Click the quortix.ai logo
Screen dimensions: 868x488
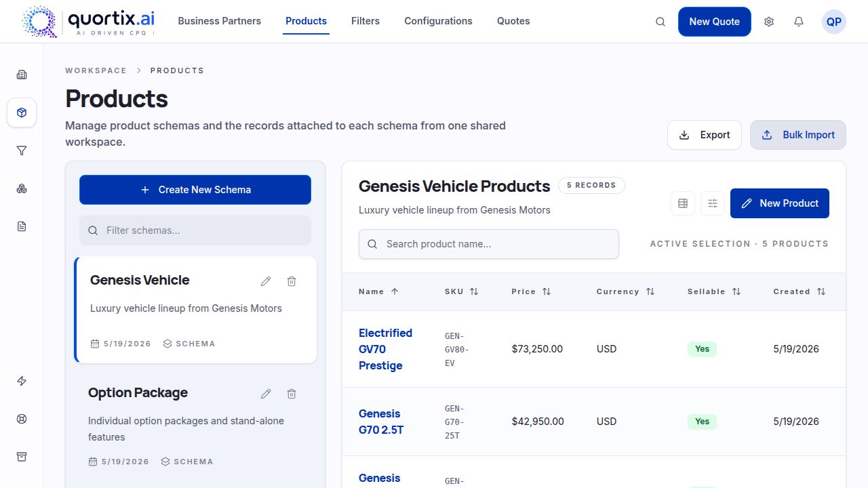pyautogui.click(x=88, y=22)
